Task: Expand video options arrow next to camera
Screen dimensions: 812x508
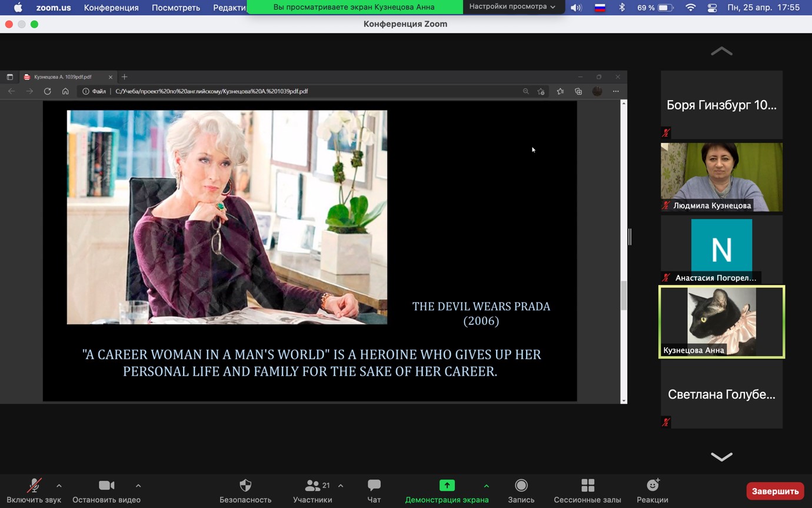Action: click(138, 486)
